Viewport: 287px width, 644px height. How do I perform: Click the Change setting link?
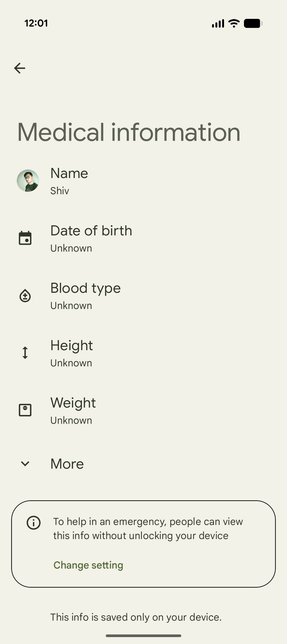click(x=88, y=565)
